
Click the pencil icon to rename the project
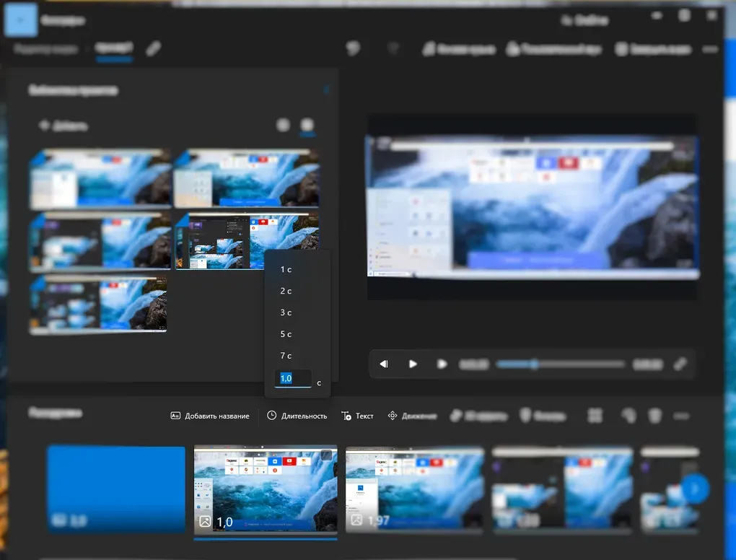pyautogui.click(x=152, y=49)
